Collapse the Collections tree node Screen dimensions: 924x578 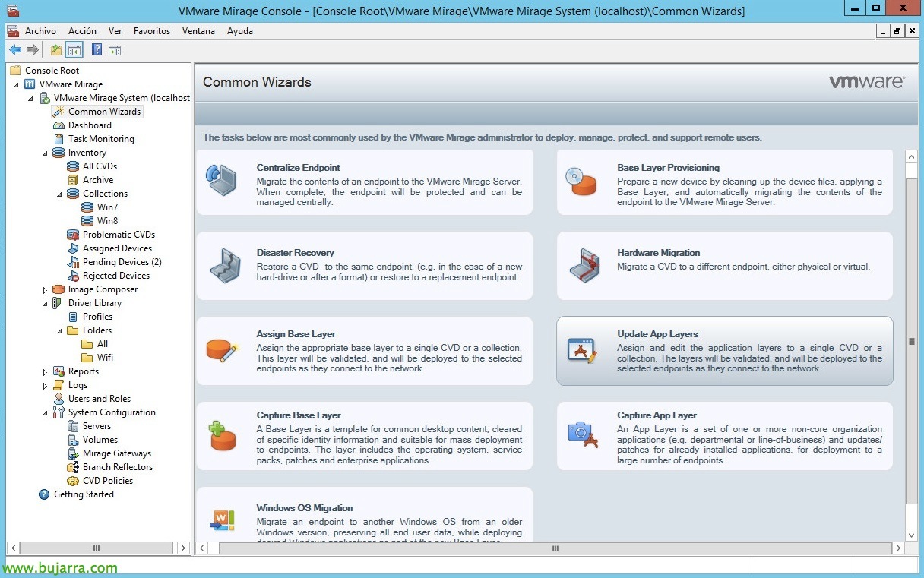click(60, 194)
